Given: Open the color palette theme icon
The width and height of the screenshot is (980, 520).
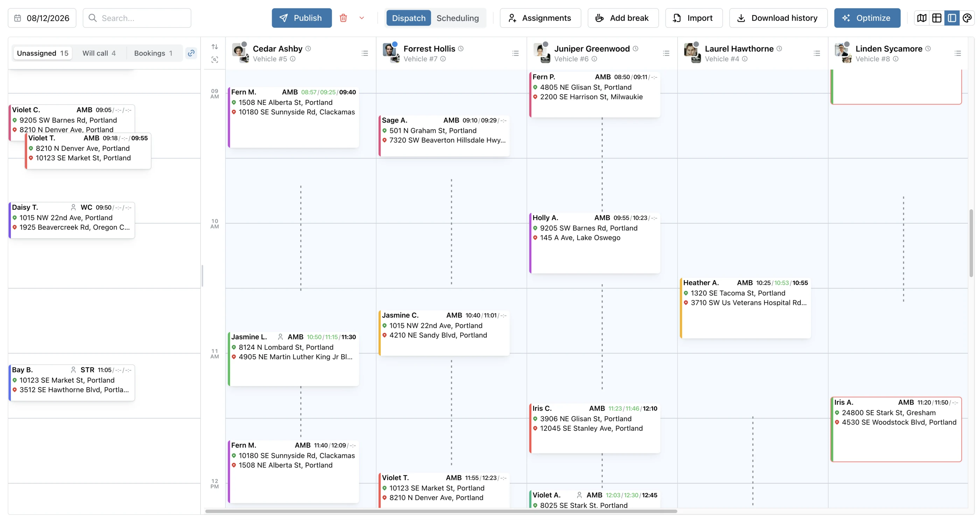Looking at the screenshot, I should tap(967, 18).
